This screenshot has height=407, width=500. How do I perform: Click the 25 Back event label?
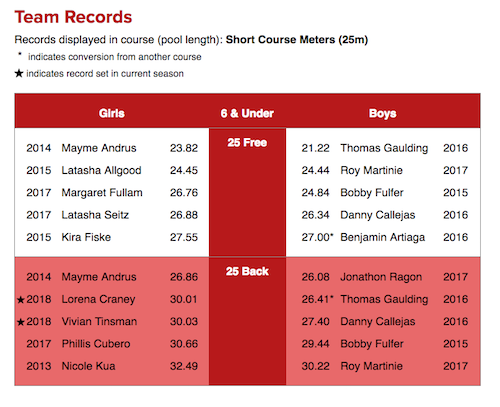(x=247, y=271)
